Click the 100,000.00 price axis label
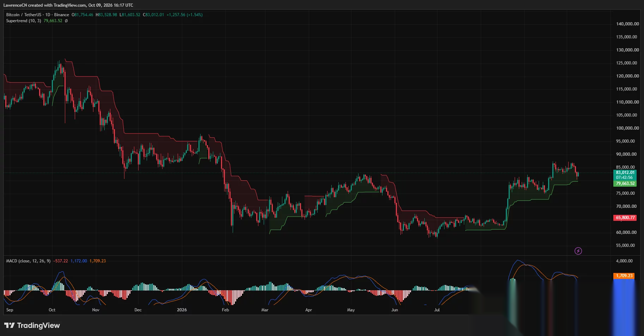This screenshot has height=336, width=644. (x=627, y=128)
